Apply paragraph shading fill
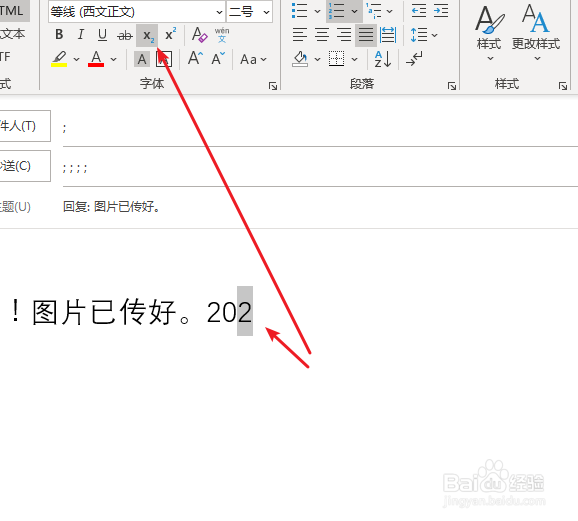This screenshot has height=521, width=578. [x=300, y=59]
